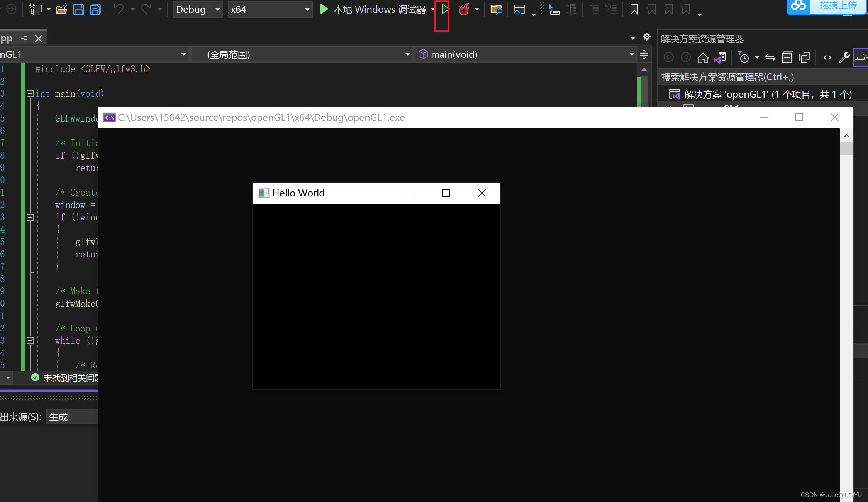The height and width of the screenshot is (502, 868).
Task: Open the 全局范围 scope dropdown
Action: pos(302,54)
